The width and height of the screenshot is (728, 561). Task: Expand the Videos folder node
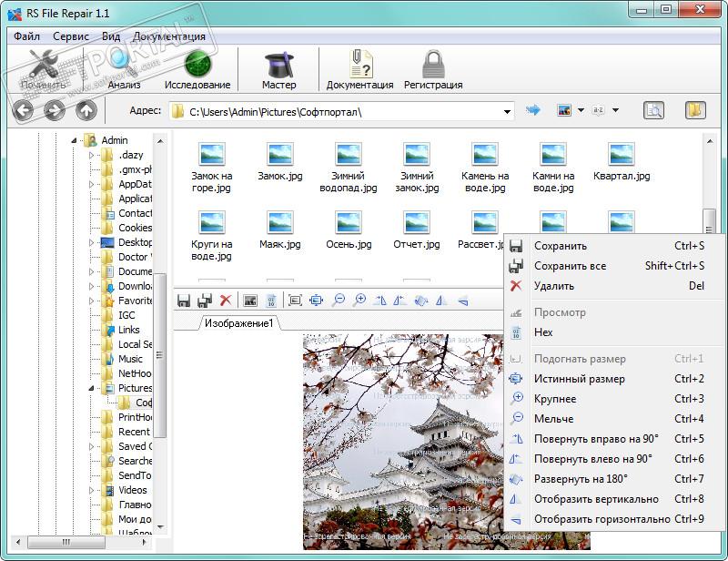click(x=92, y=490)
